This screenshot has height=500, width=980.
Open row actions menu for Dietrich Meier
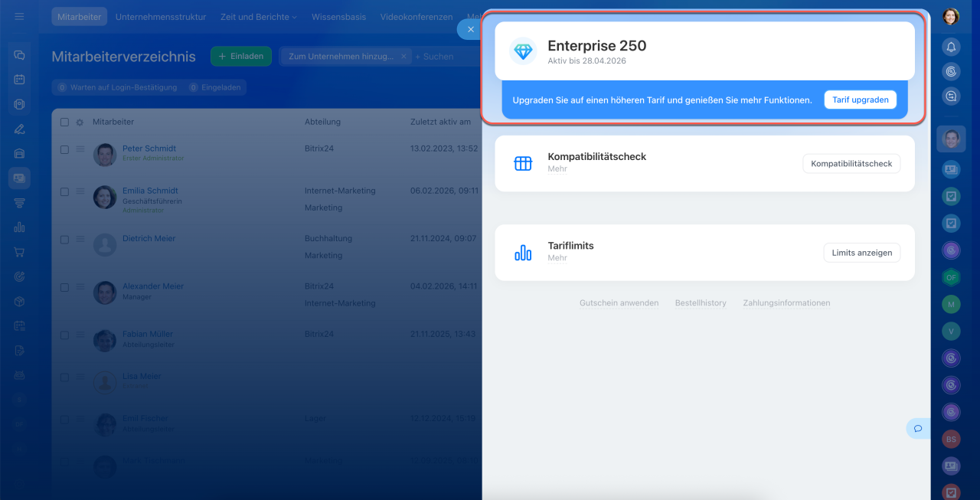[x=80, y=239]
